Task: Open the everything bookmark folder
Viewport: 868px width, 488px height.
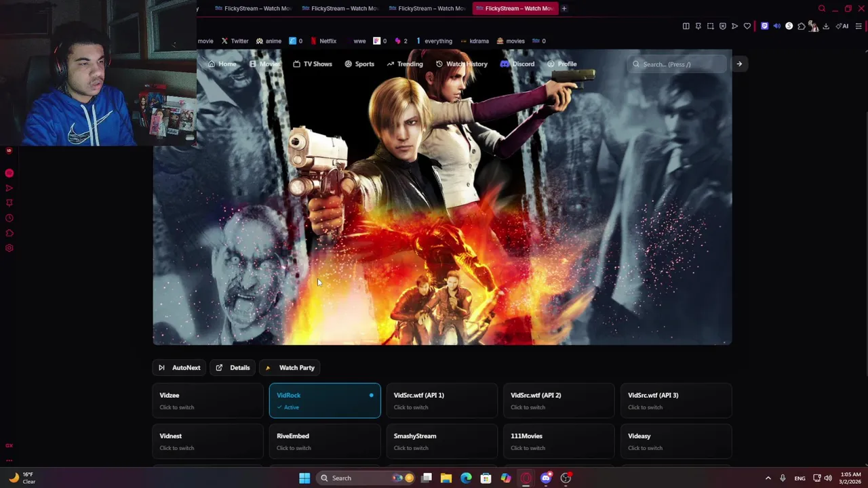Action: 433,41
